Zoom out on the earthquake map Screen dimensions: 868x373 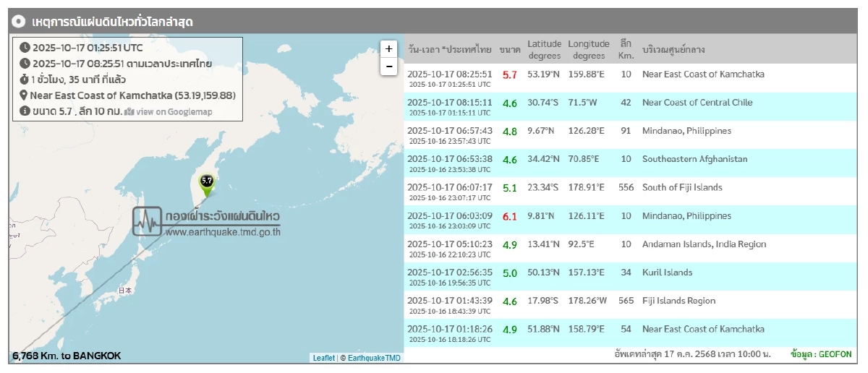[389, 67]
